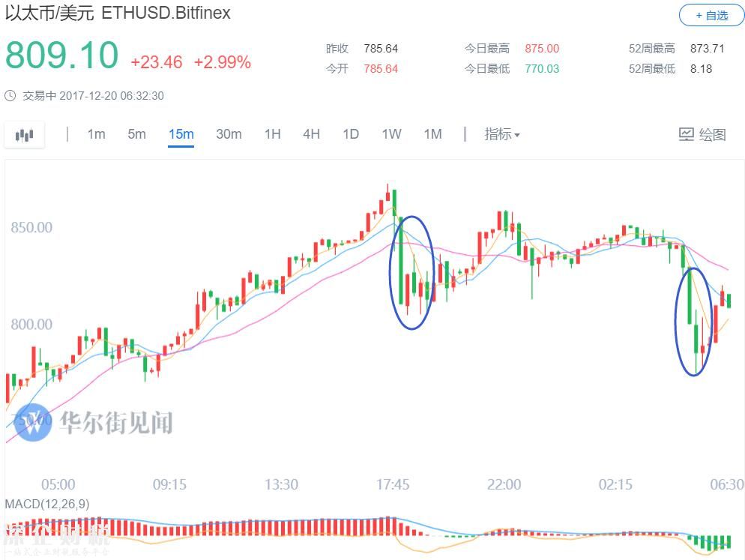
Task: Choose the 1H timeframe
Action: tap(272, 134)
